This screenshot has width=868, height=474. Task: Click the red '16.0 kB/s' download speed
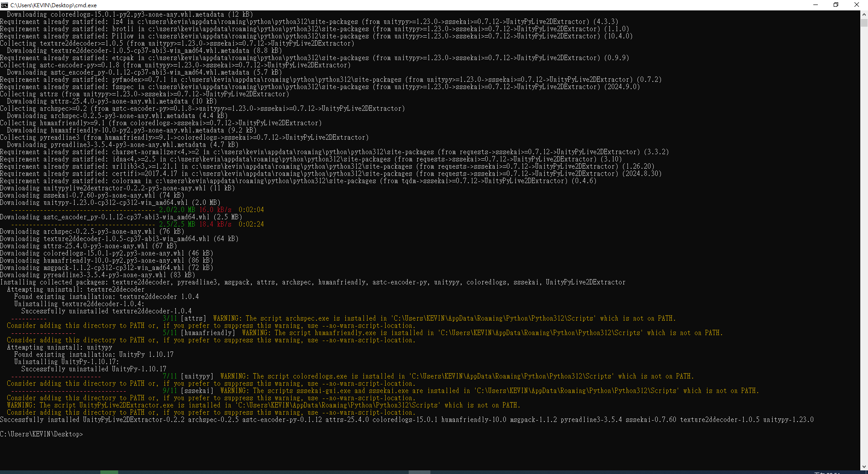215,210
